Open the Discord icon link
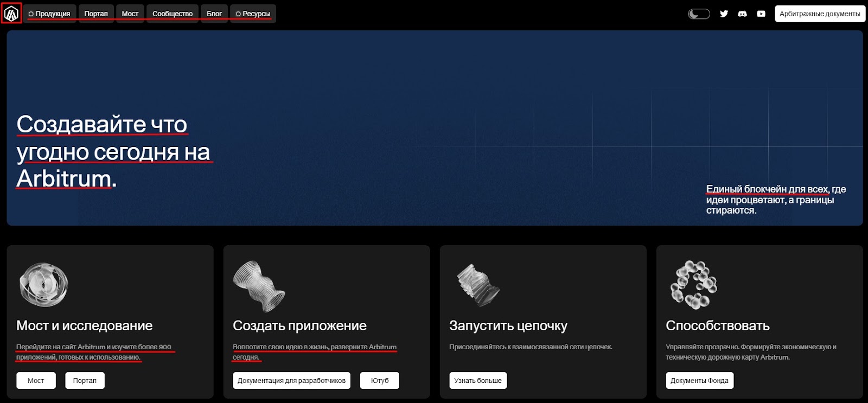The width and height of the screenshot is (868, 403). pos(742,14)
